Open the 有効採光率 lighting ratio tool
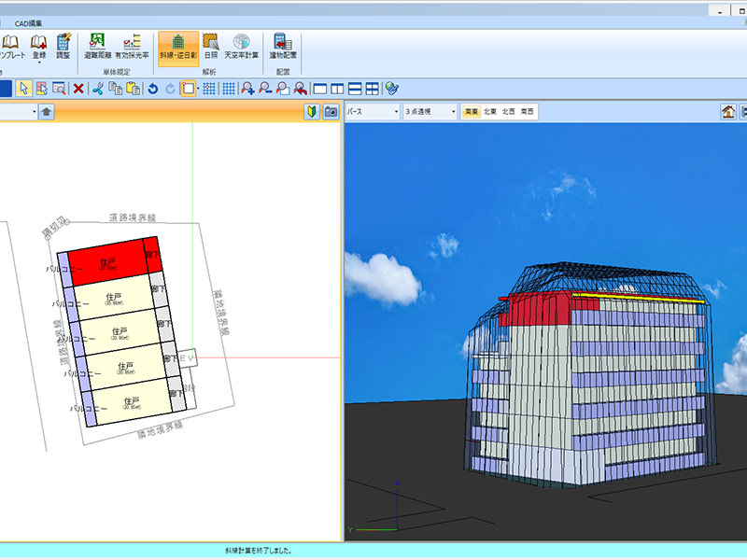Viewport: 747px width, 560px height. [x=132, y=47]
